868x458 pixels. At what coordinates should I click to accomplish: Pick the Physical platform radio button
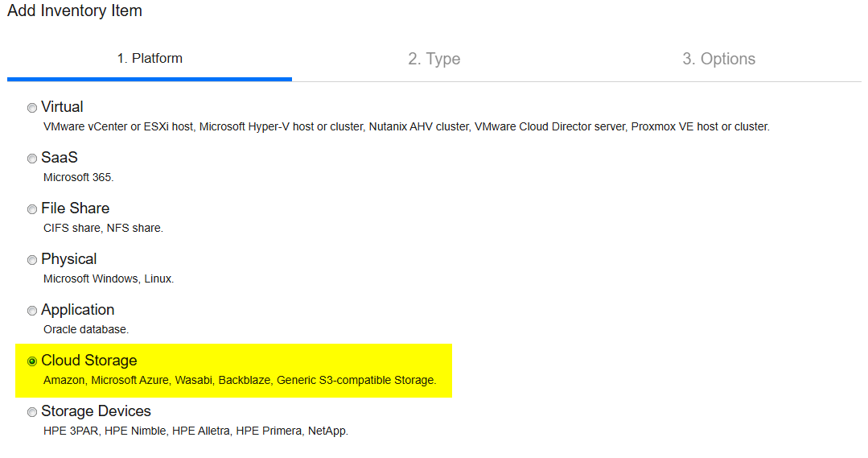click(x=32, y=260)
